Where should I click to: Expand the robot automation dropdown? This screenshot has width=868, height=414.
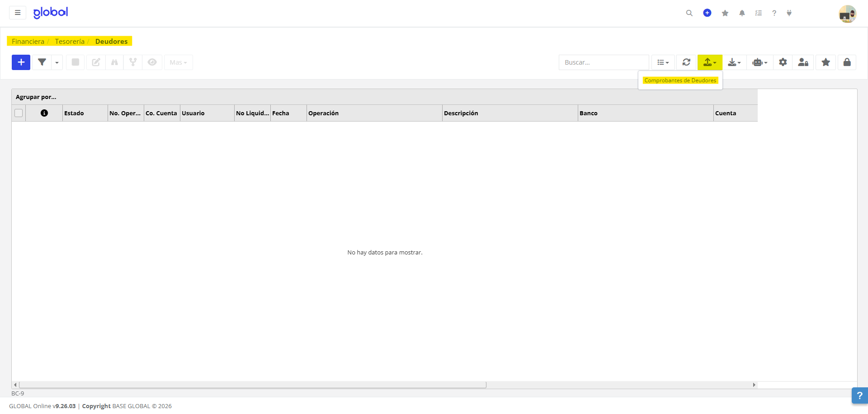pos(759,62)
